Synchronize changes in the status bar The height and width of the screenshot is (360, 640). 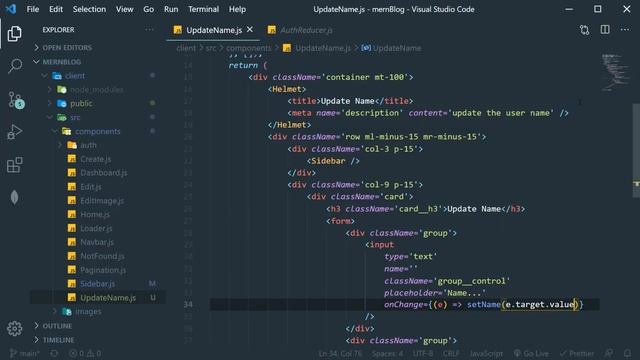[x=54, y=353]
